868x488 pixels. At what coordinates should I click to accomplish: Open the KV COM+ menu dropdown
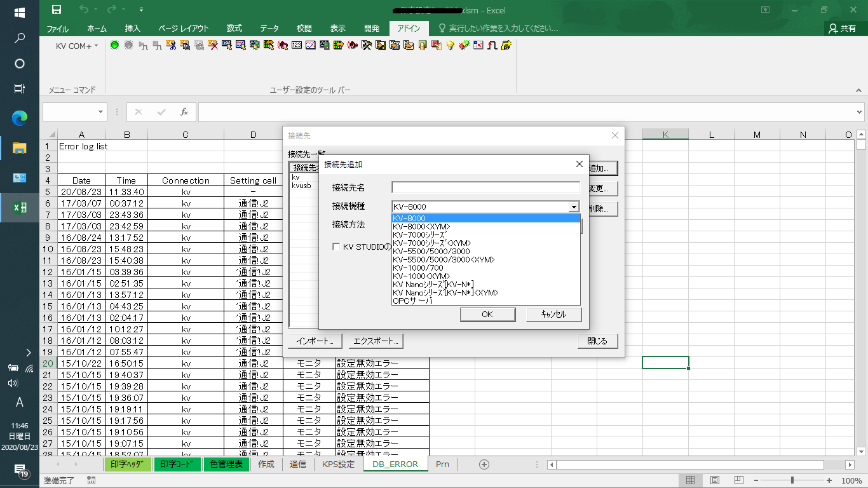coord(76,46)
